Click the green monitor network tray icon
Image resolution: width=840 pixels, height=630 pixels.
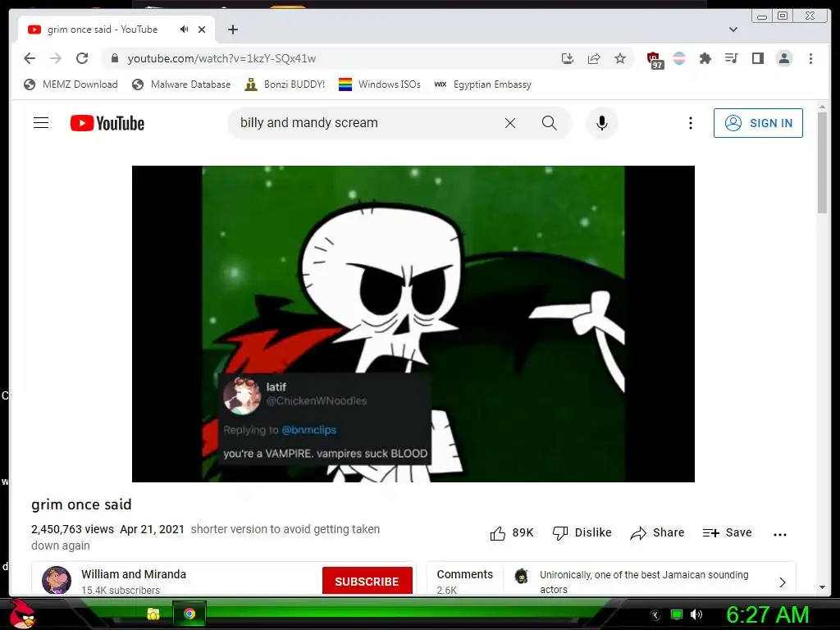click(677, 614)
